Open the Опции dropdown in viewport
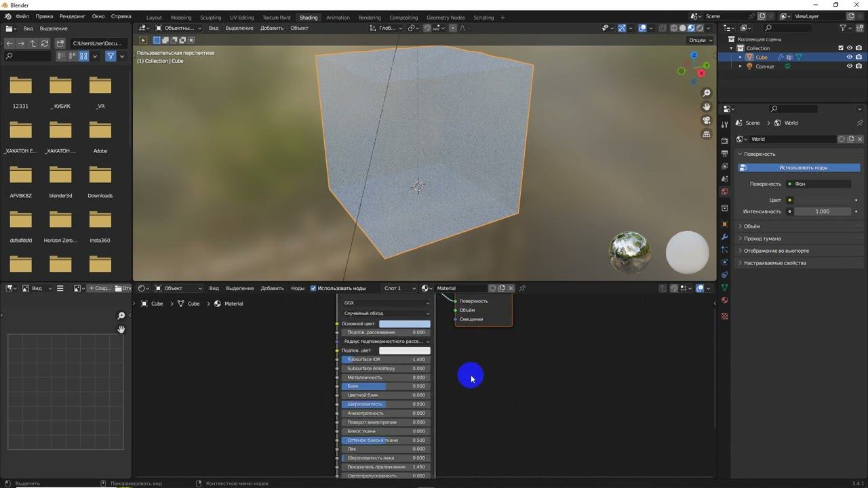 (701, 40)
